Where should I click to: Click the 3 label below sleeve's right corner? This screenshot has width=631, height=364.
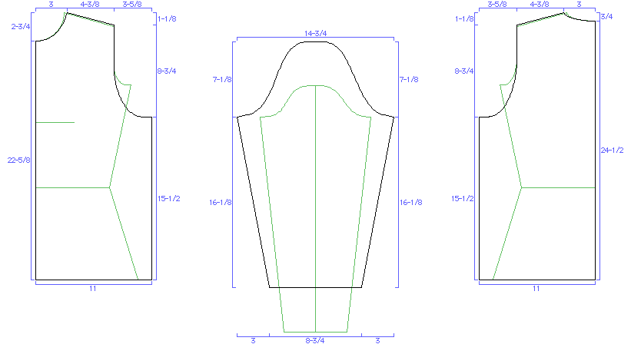coord(377,341)
